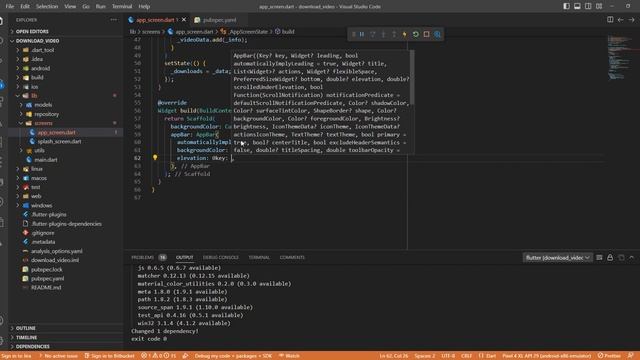Open the widget inspector from the debug toolbar
The width and height of the screenshot is (640, 360).
(x=438, y=34)
